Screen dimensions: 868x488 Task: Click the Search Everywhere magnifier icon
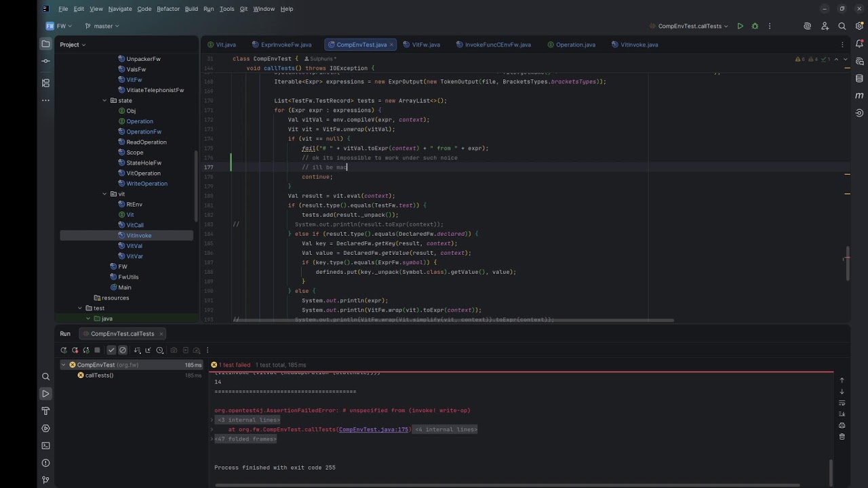point(842,26)
